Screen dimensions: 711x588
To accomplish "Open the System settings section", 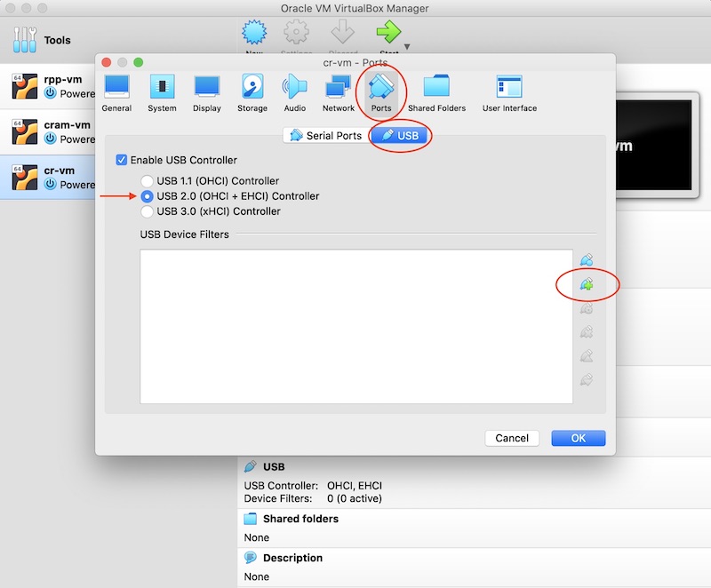I will coord(162,93).
